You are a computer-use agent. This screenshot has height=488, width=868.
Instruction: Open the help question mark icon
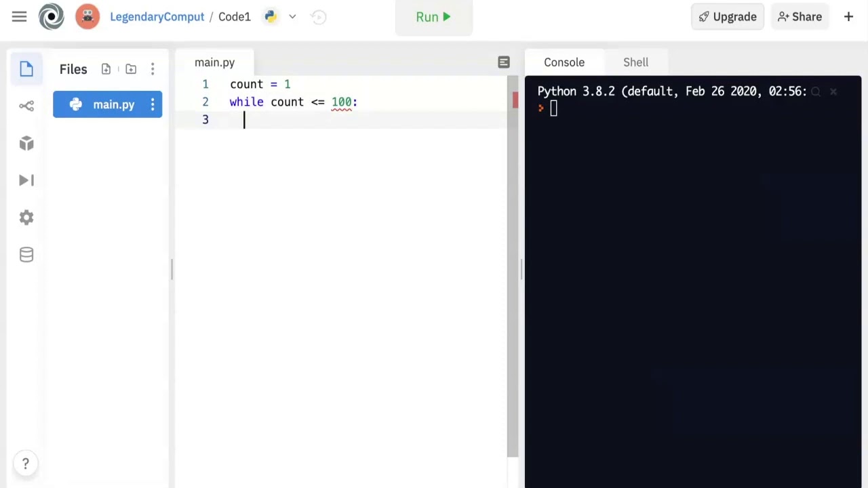26,464
